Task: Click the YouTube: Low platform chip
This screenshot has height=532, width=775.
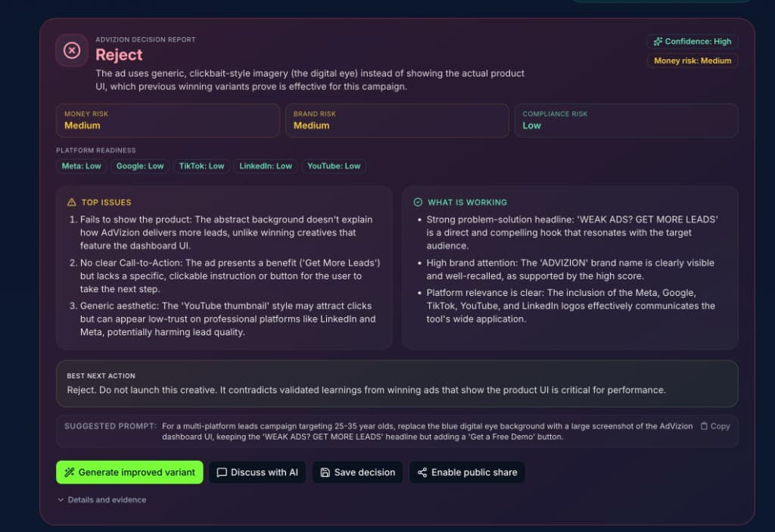Action: (x=334, y=166)
